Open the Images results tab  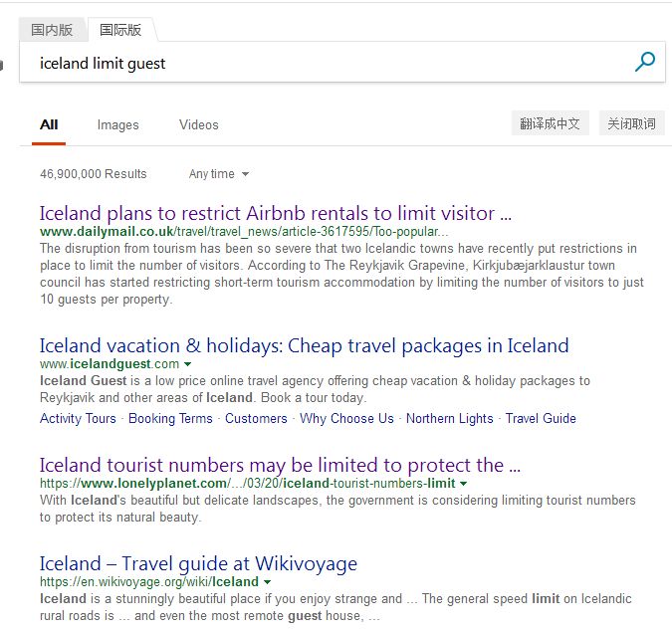click(x=117, y=124)
